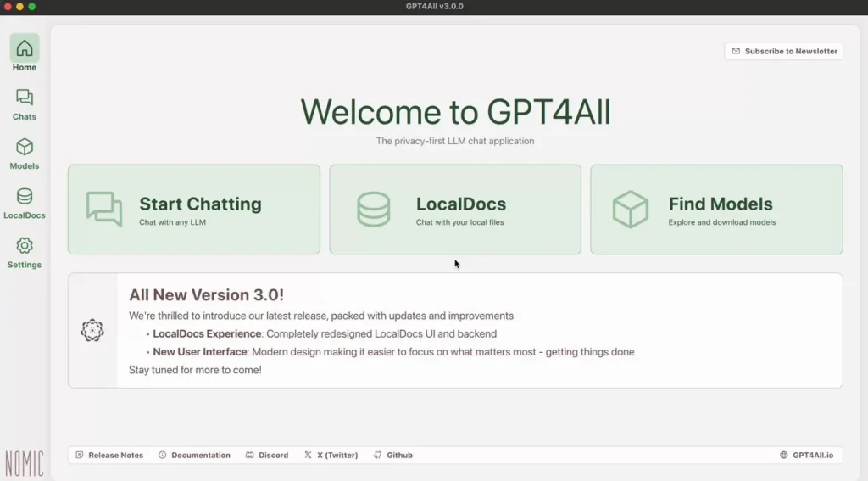Click the cube icon on Find Models card
This screenshot has width=868, height=481.
(630, 210)
